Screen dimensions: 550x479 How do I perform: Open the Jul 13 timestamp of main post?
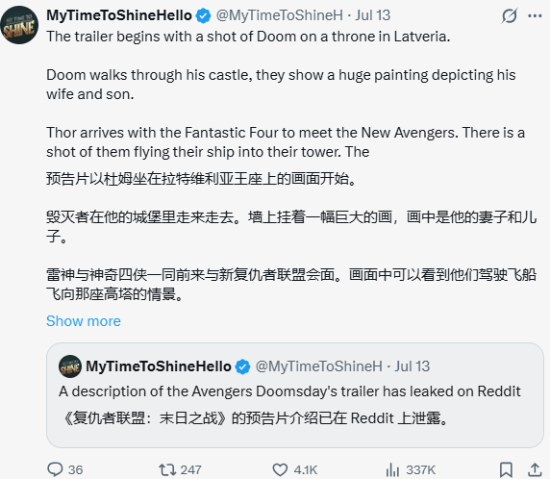[x=373, y=15]
